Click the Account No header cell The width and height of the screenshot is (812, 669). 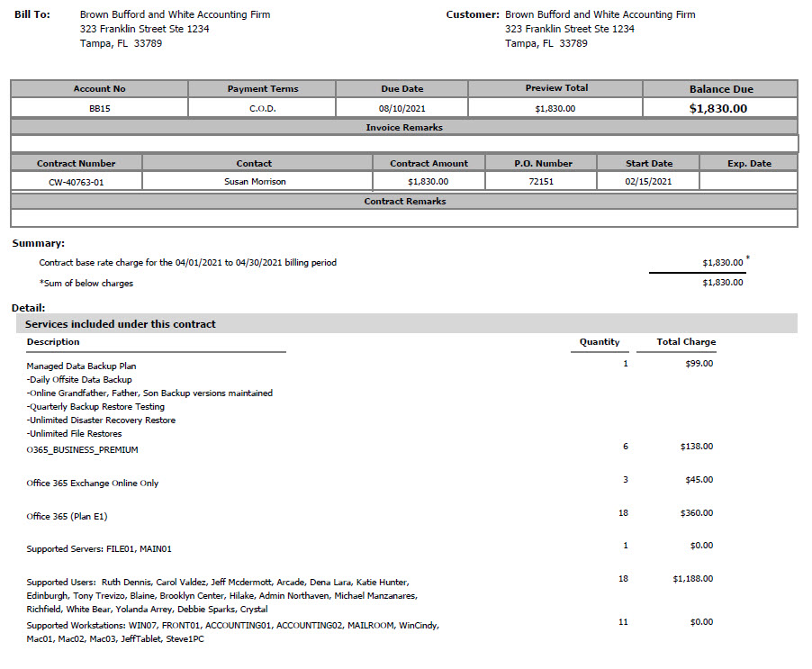pos(99,88)
